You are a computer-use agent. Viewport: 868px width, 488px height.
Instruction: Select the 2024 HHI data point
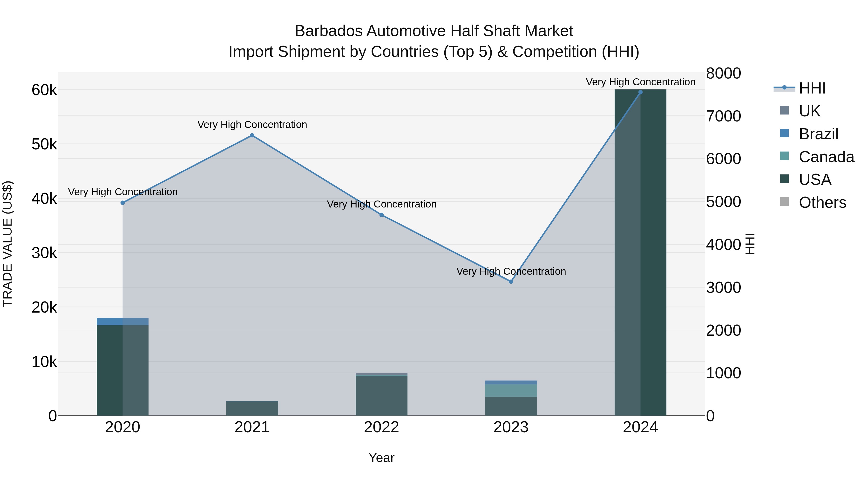click(641, 92)
